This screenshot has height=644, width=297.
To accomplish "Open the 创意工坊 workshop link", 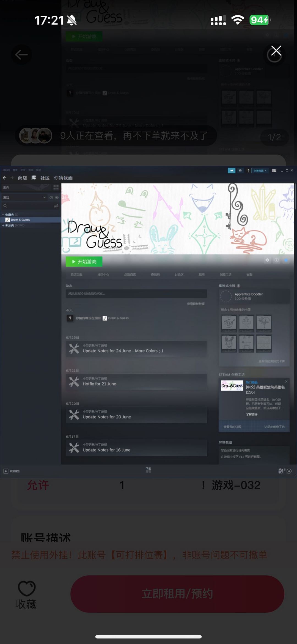I will (226, 275).
